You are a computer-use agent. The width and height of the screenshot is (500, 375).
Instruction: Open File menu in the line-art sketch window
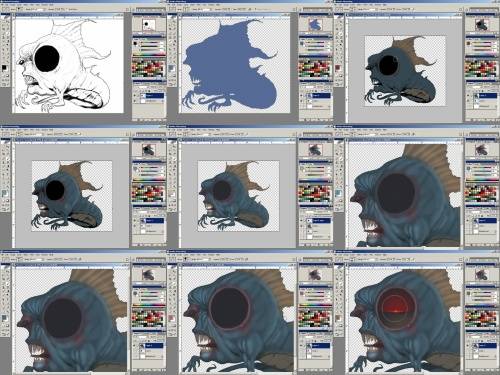[4, 6]
